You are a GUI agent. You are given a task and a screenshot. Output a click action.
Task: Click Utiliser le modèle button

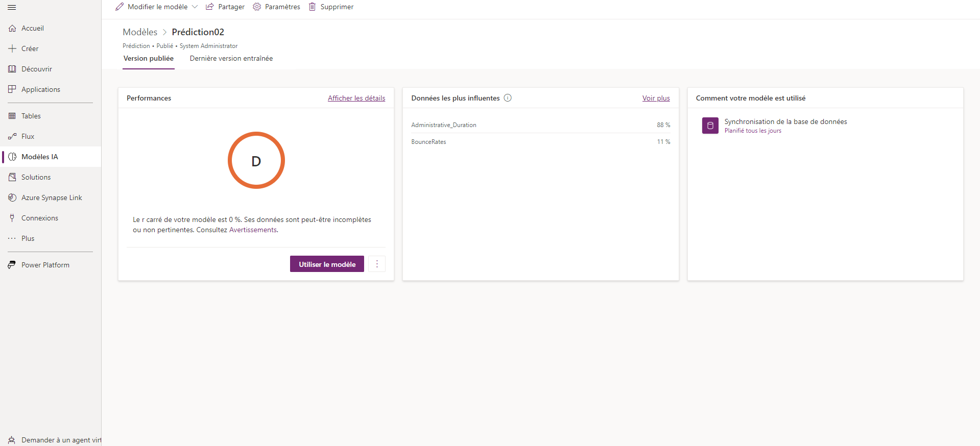point(327,264)
